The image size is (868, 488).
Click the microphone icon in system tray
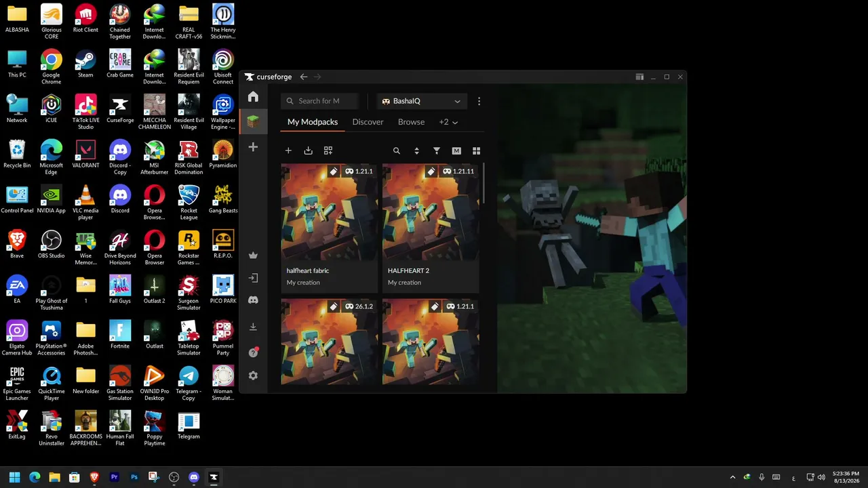tap(762, 477)
